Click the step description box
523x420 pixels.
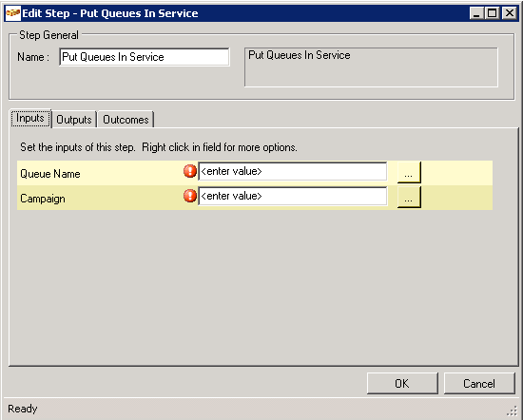coord(371,67)
